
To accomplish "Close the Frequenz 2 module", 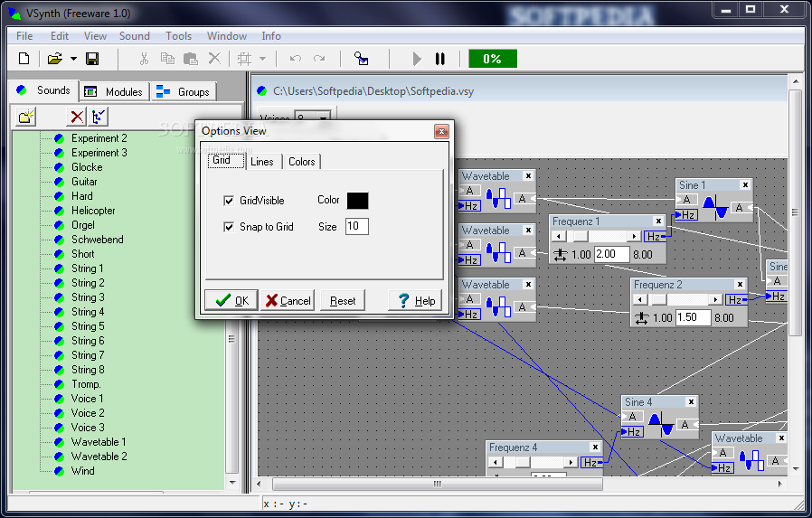I will 740,284.
